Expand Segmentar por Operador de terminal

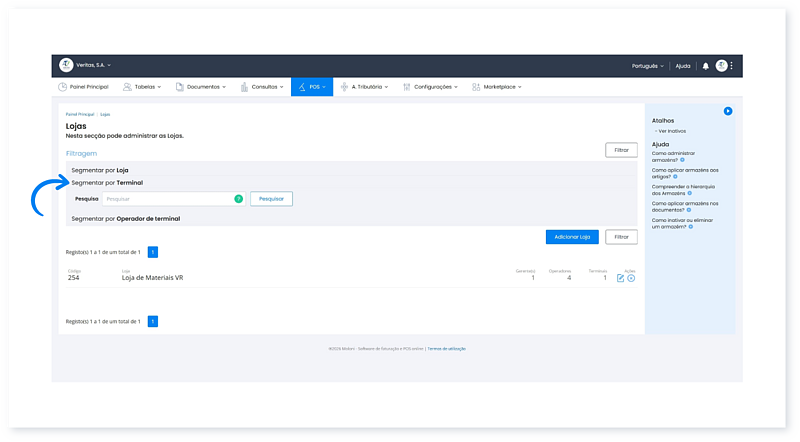click(125, 217)
